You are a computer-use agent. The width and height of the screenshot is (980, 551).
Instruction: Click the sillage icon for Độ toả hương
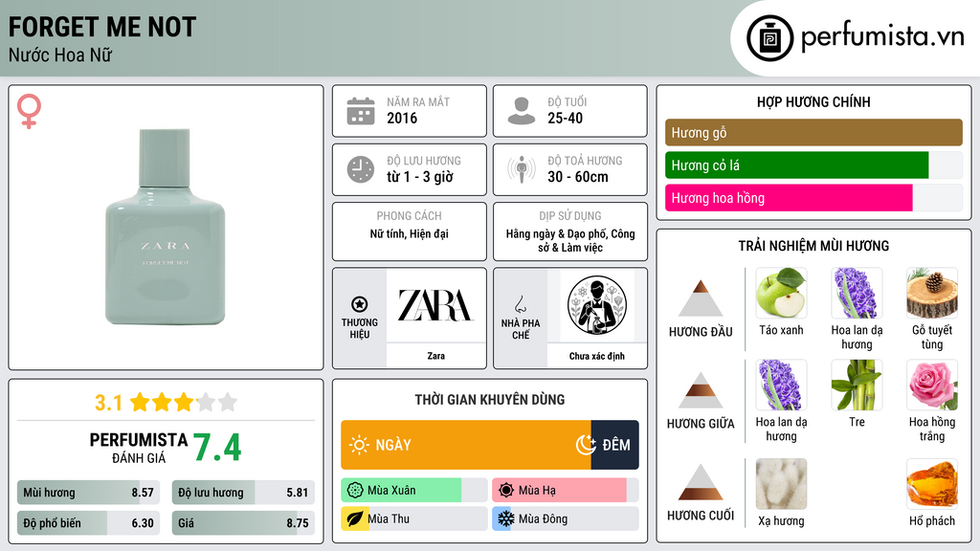point(522,169)
